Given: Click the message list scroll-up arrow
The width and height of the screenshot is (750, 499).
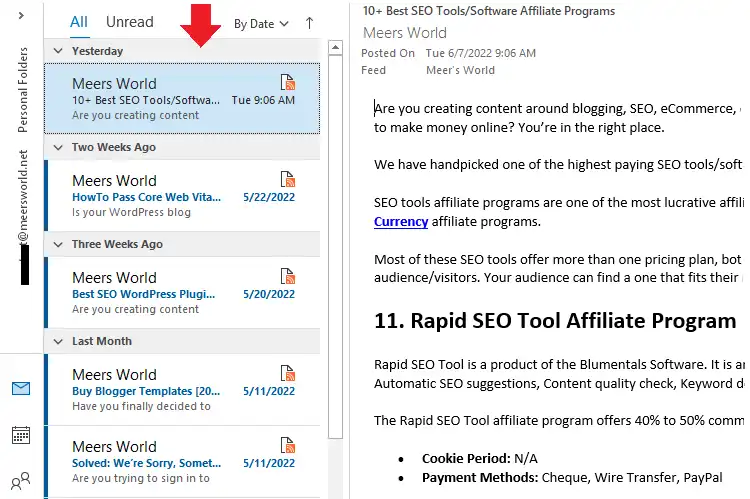Looking at the screenshot, I should [x=335, y=47].
